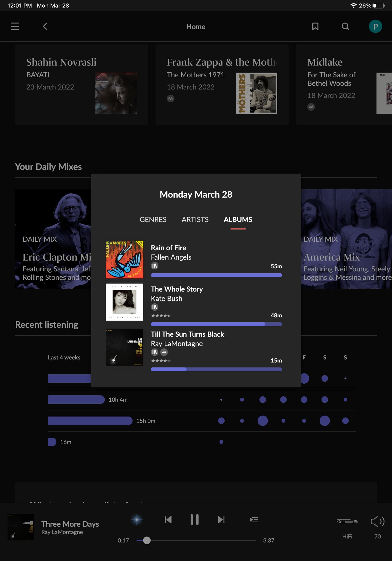Pause playback
The height and width of the screenshot is (561, 392).
195,519
